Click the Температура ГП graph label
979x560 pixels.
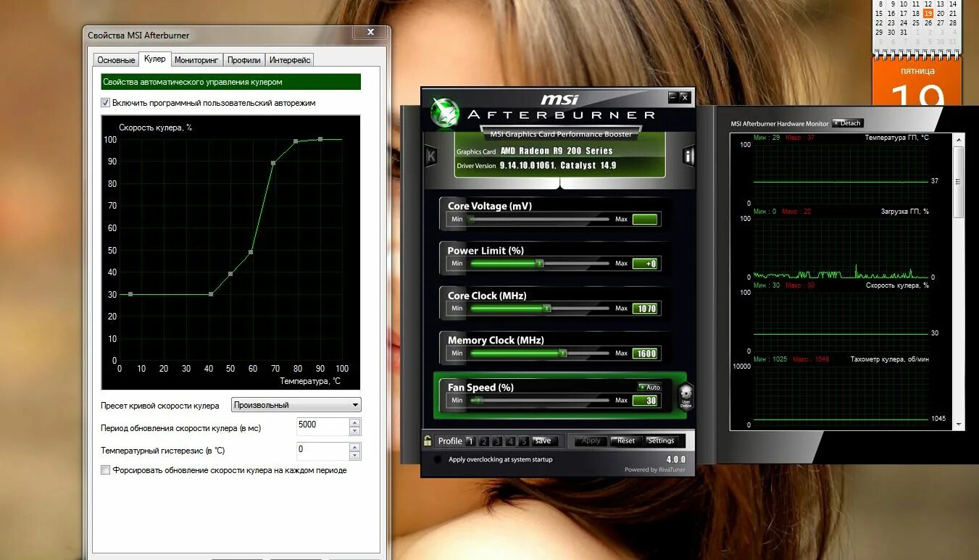tap(896, 138)
